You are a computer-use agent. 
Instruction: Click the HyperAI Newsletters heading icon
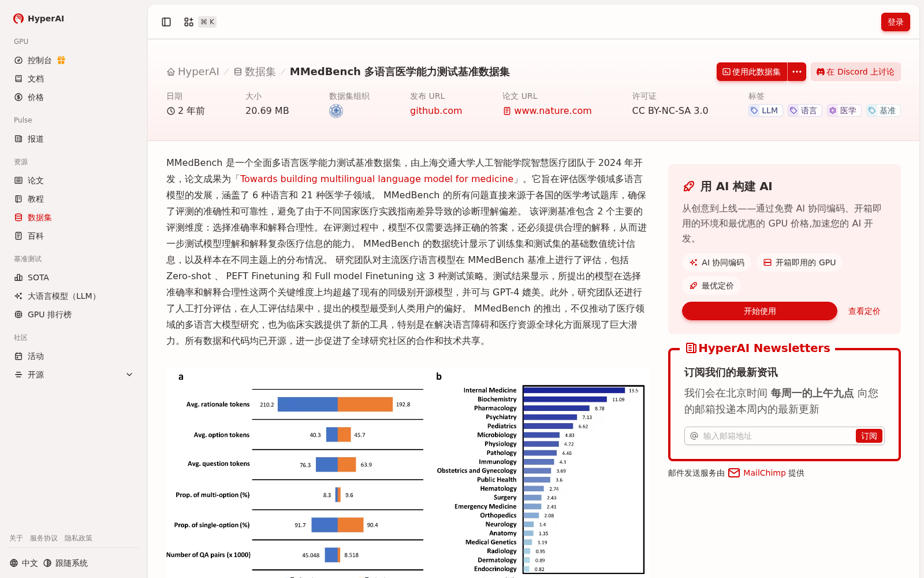pyautogui.click(x=691, y=348)
